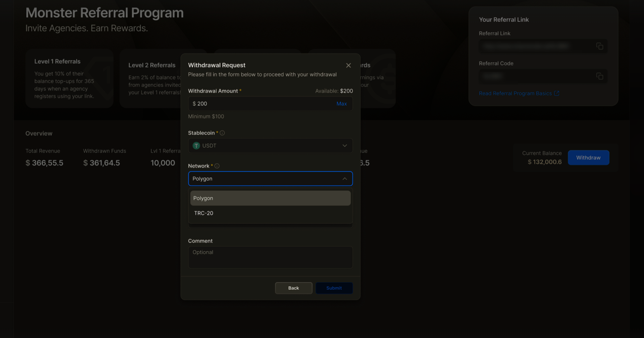Click the blue Withdraw button
644x338 pixels.
(x=588, y=158)
